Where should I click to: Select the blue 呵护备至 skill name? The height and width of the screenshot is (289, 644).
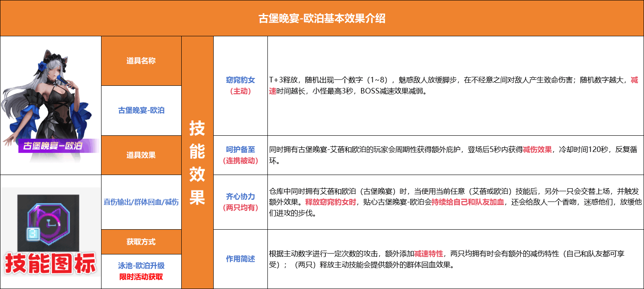point(241,149)
